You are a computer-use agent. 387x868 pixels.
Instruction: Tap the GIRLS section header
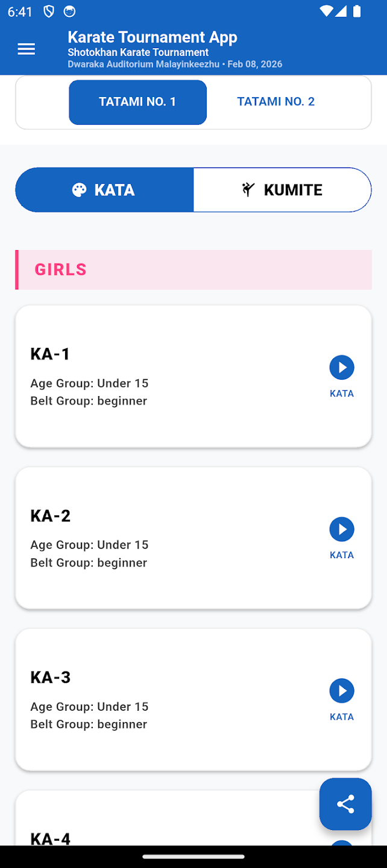pos(193,269)
